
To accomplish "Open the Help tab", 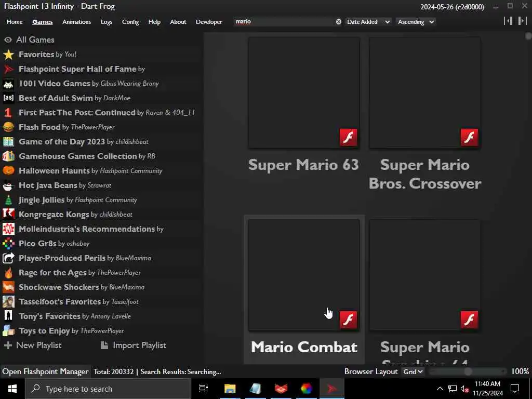I will [154, 22].
